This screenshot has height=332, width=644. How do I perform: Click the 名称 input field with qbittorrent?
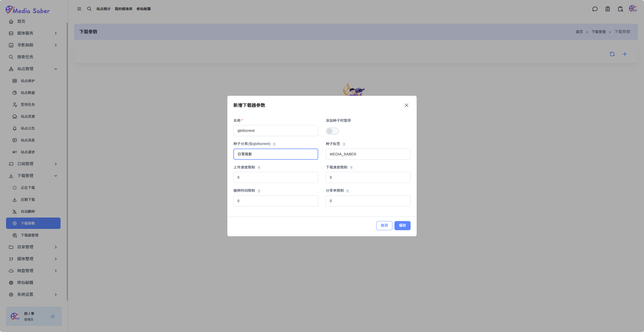276,131
